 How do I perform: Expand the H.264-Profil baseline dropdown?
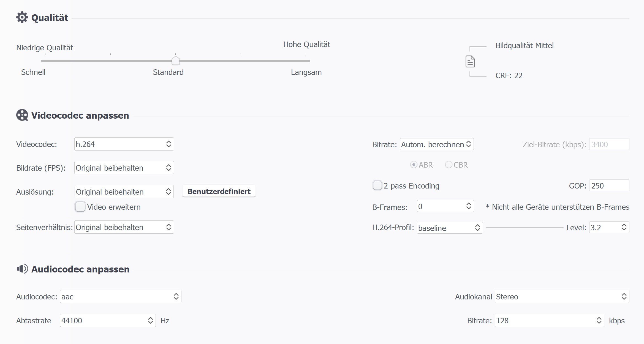pyautogui.click(x=449, y=228)
